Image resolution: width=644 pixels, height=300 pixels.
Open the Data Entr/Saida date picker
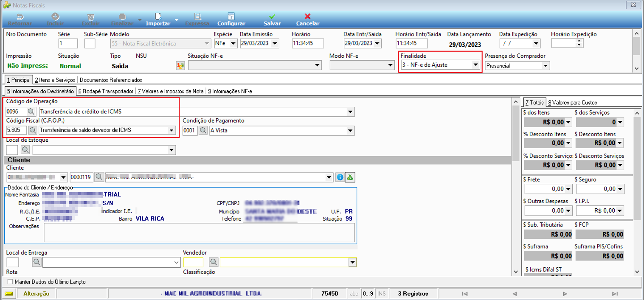point(378,43)
